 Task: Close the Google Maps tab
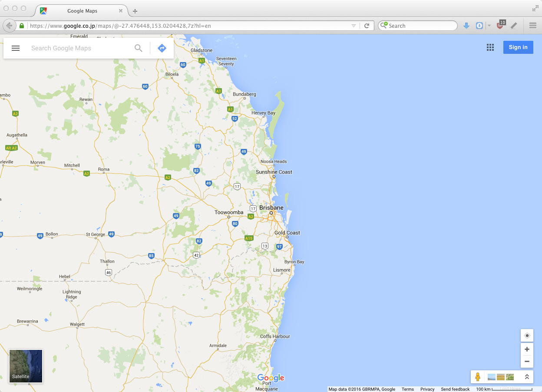121,11
